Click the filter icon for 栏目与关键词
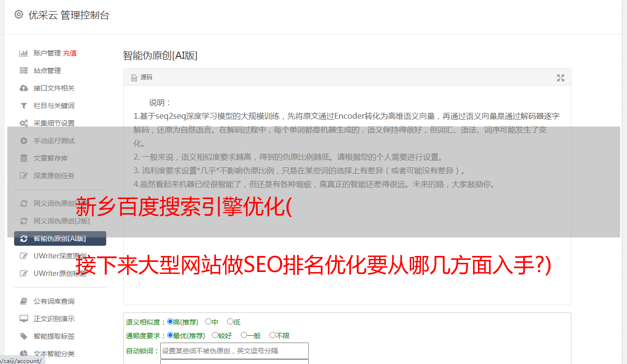627x364 pixels. (x=23, y=106)
